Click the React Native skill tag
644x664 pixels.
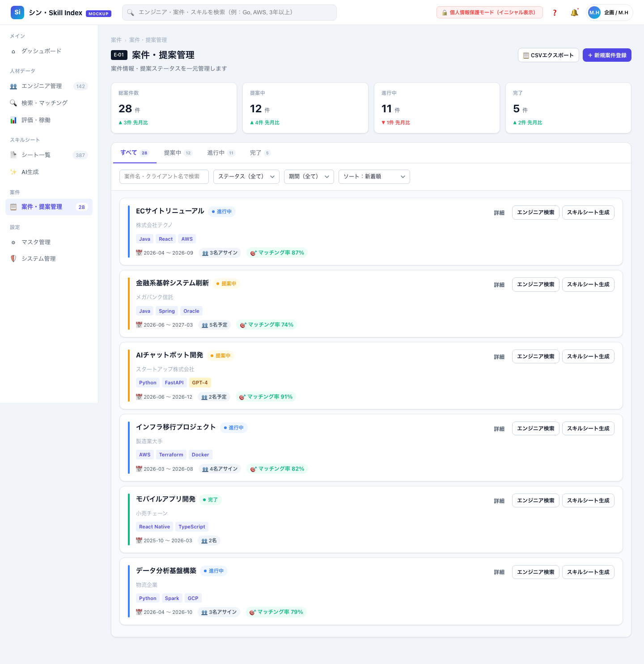tap(155, 527)
